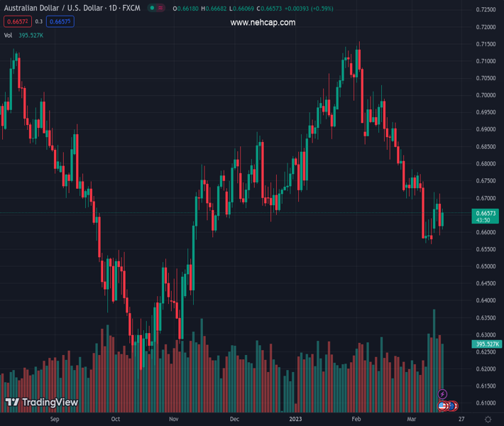Click the red sell price 0.66572 button
Image resolution: width=504 pixels, height=426 pixels.
pyautogui.click(x=17, y=22)
